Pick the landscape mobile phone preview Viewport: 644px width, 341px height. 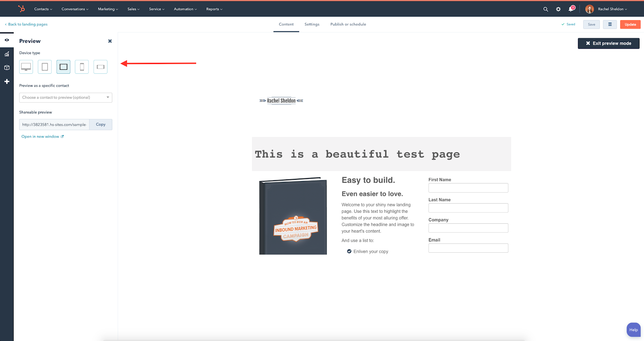(x=100, y=67)
